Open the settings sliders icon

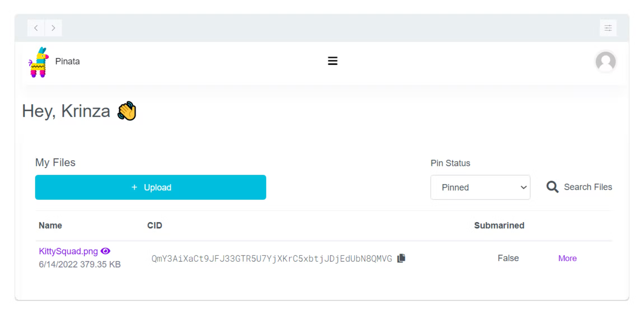tap(608, 28)
